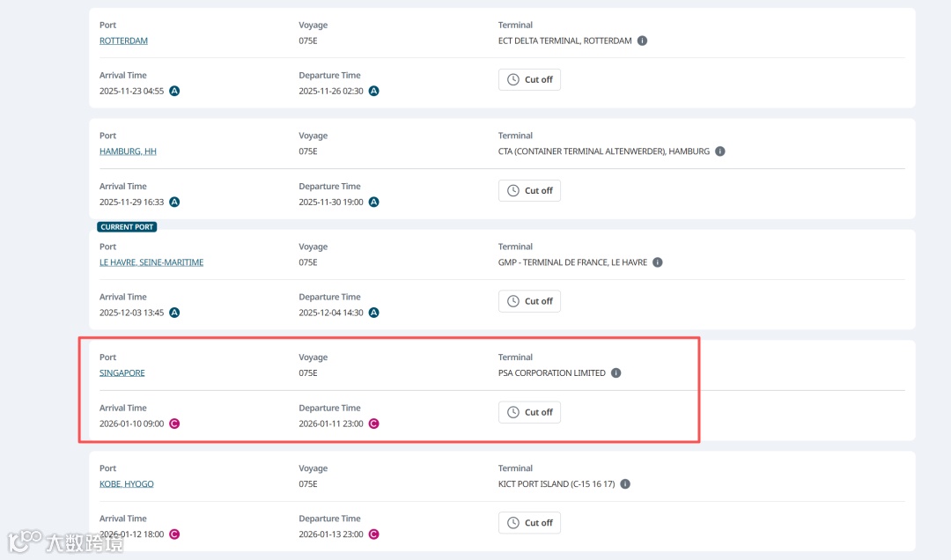951x560 pixels.
Task: Click status icon by Hamburg departure time
Action: click(x=373, y=203)
